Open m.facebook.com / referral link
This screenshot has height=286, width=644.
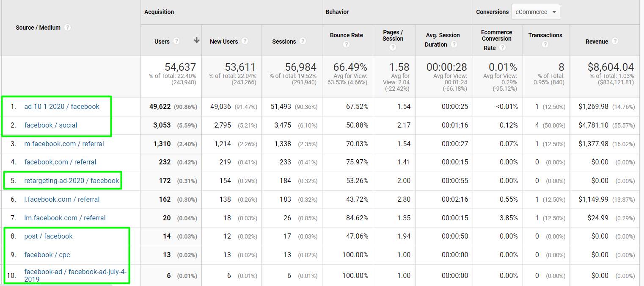[64, 144]
